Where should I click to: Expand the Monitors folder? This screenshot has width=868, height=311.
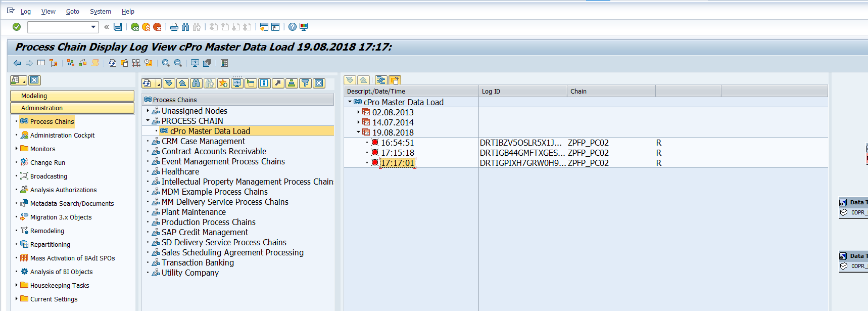point(16,149)
